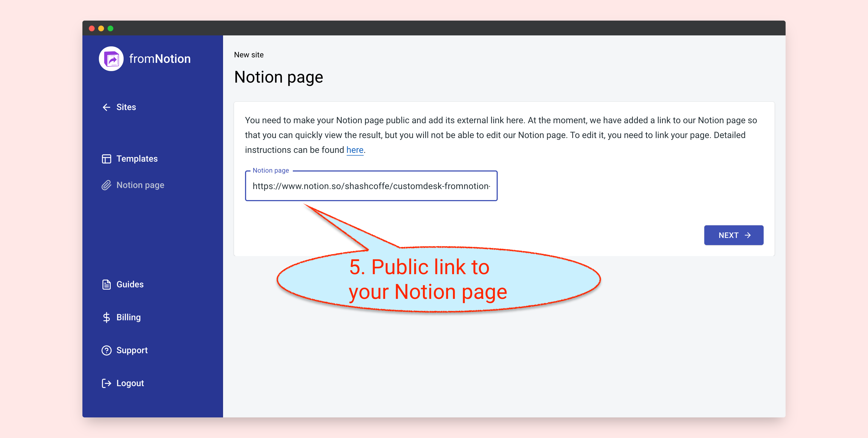Viewport: 868px width, 438px height.
Task: Click the Templates layout icon
Action: pos(107,159)
